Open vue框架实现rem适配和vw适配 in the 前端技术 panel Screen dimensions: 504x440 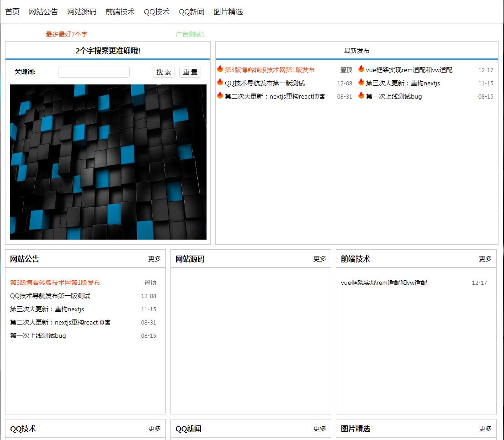(x=384, y=283)
